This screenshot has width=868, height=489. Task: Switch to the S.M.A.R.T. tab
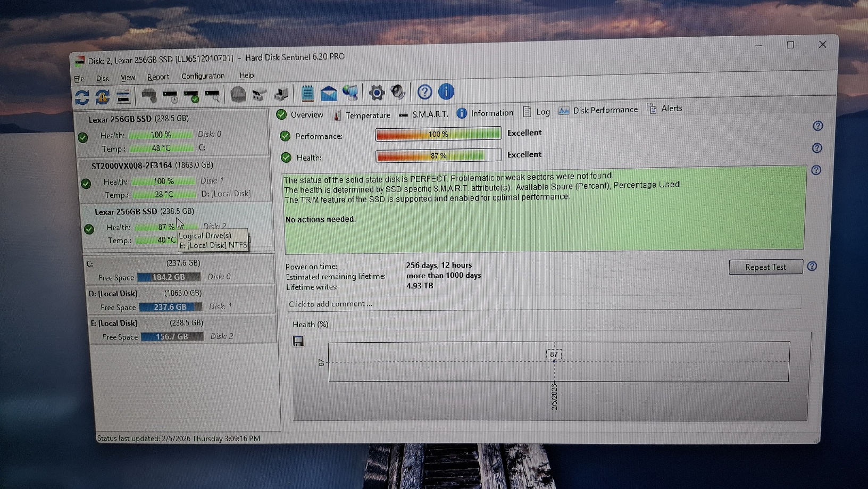(x=424, y=114)
